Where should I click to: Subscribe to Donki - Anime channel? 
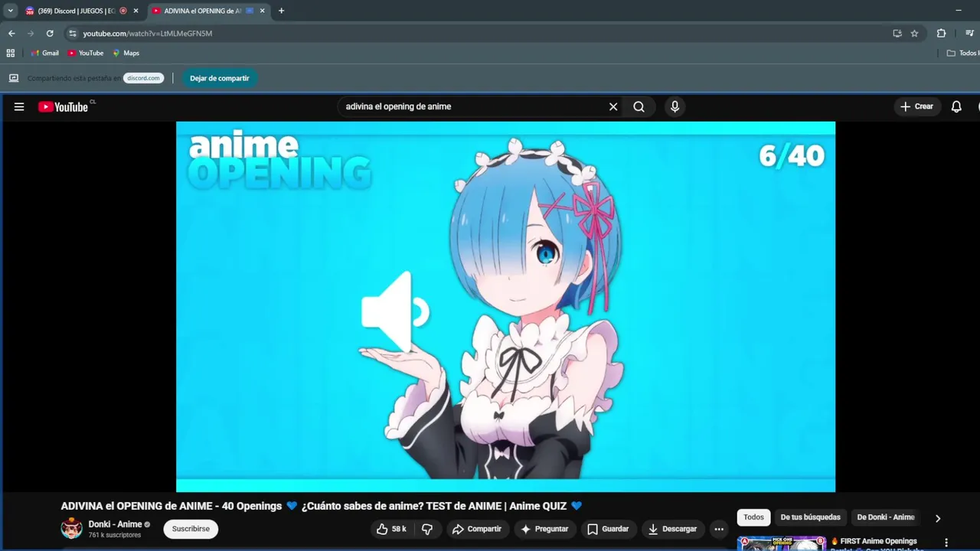191,529
